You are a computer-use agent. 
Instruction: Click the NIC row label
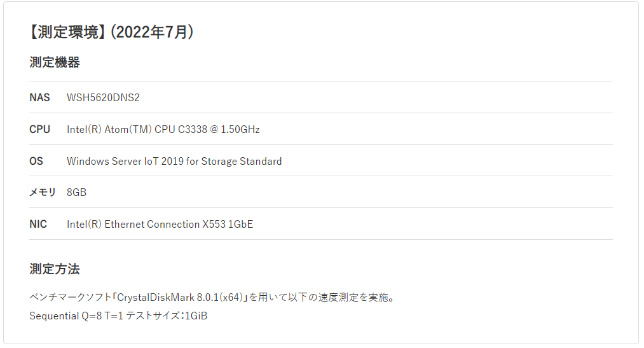(38, 225)
